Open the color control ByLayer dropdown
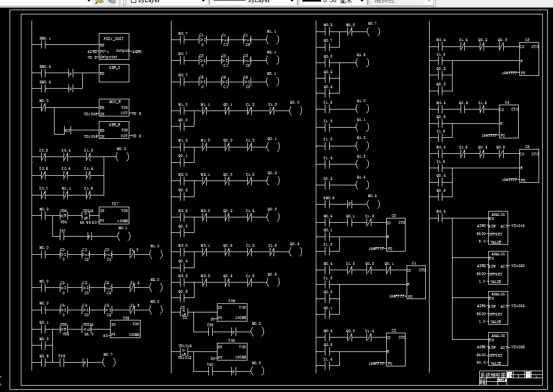 tap(168, 2)
